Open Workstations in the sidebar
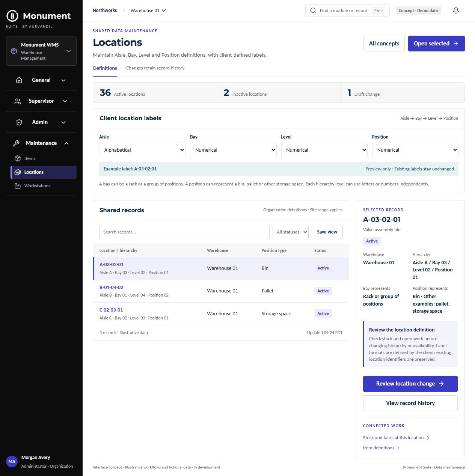 pos(44,186)
